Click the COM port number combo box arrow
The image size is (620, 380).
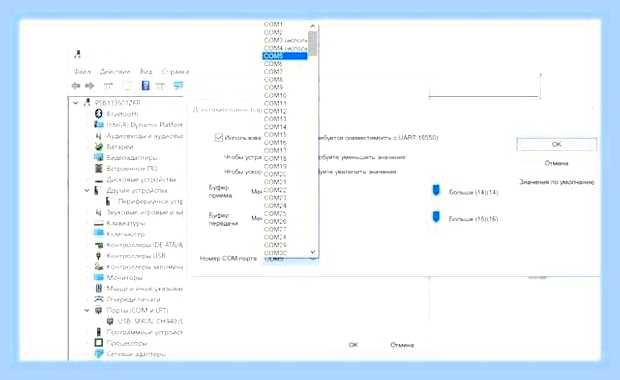(313, 259)
